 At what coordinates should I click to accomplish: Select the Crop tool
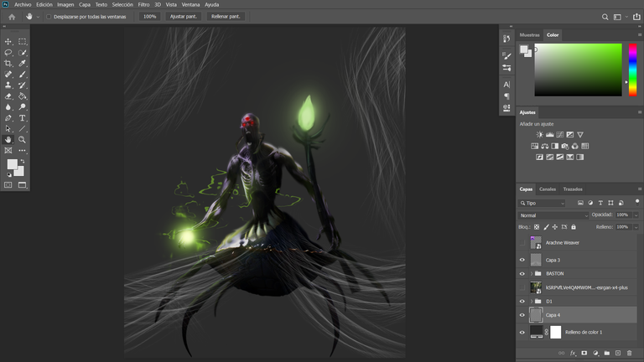coord(8,63)
